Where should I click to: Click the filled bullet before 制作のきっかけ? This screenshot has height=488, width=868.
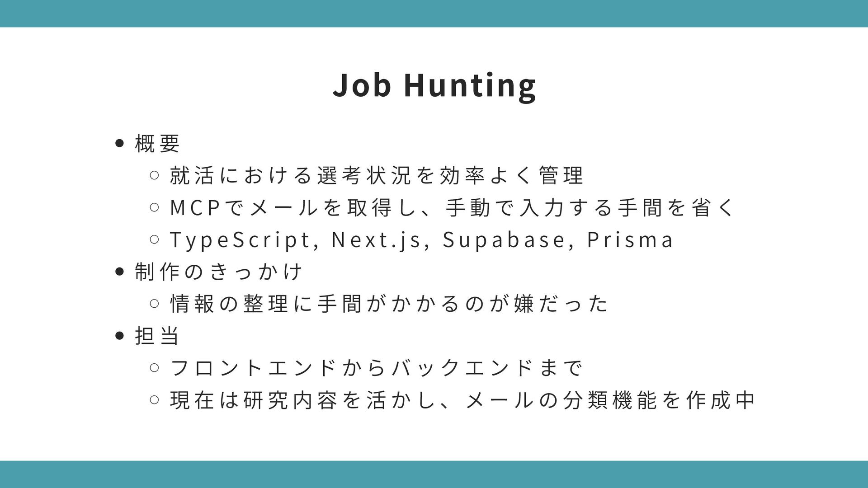119,272
